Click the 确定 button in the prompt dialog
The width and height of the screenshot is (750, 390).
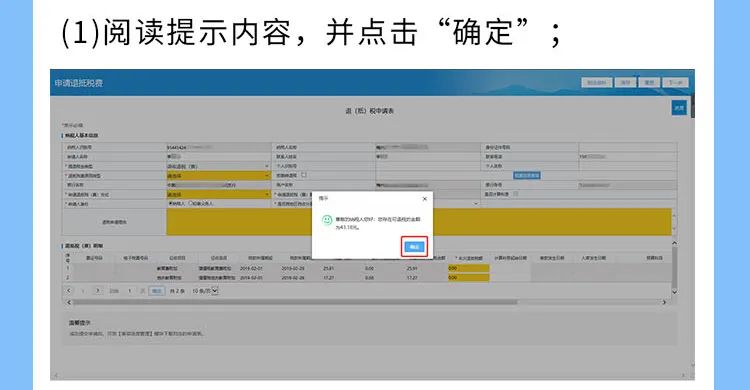(x=414, y=247)
